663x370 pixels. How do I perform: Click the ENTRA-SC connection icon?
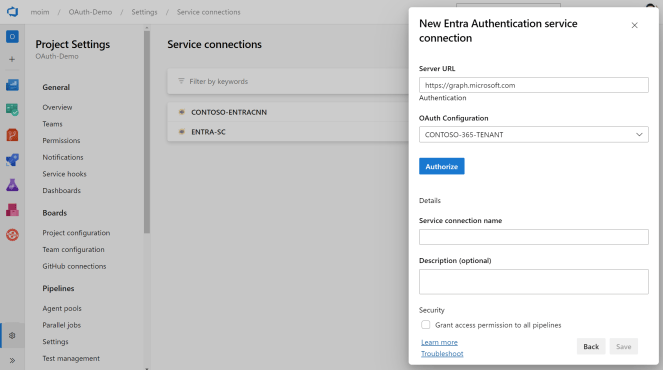click(x=182, y=132)
